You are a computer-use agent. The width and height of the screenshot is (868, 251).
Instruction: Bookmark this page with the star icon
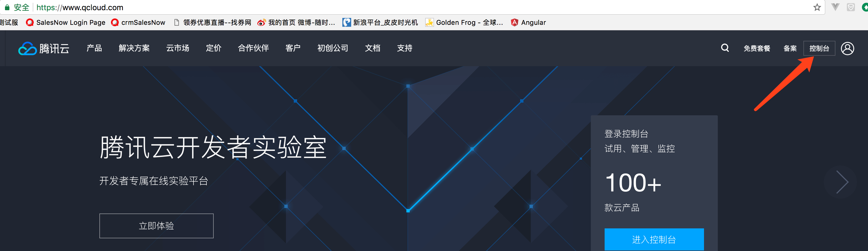pos(817,7)
